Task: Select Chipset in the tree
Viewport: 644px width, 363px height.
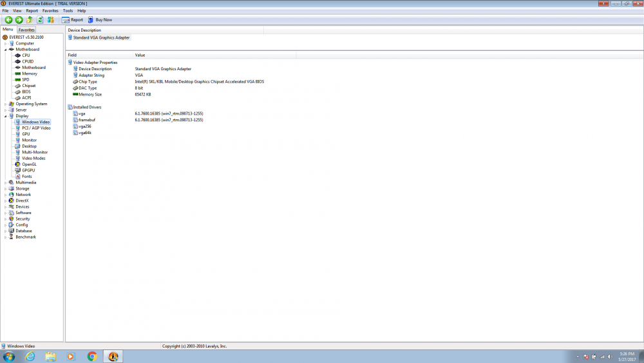Action: tap(29, 86)
